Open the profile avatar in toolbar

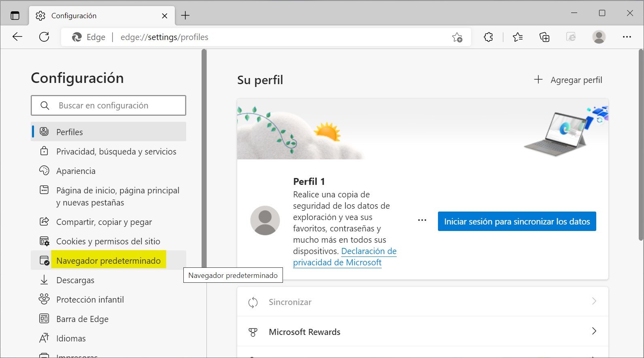tap(599, 37)
